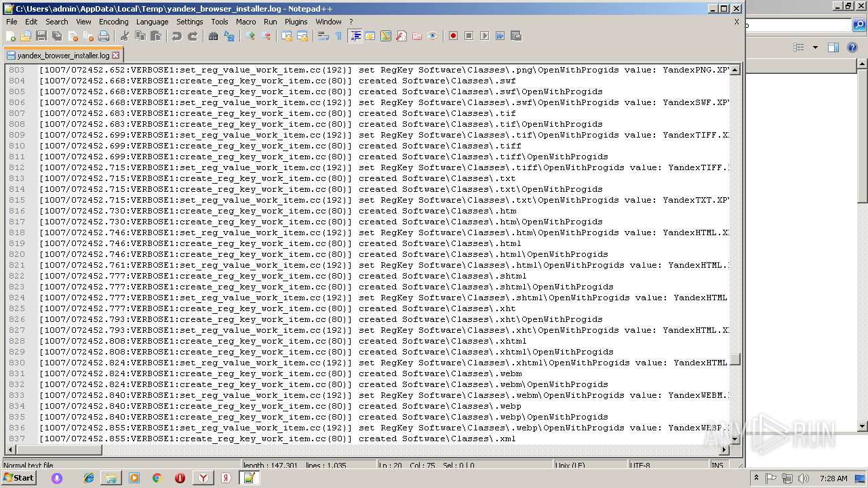Viewport: 868px width, 488px height.
Task: Click the Undo arrow icon
Action: coord(176,36)
